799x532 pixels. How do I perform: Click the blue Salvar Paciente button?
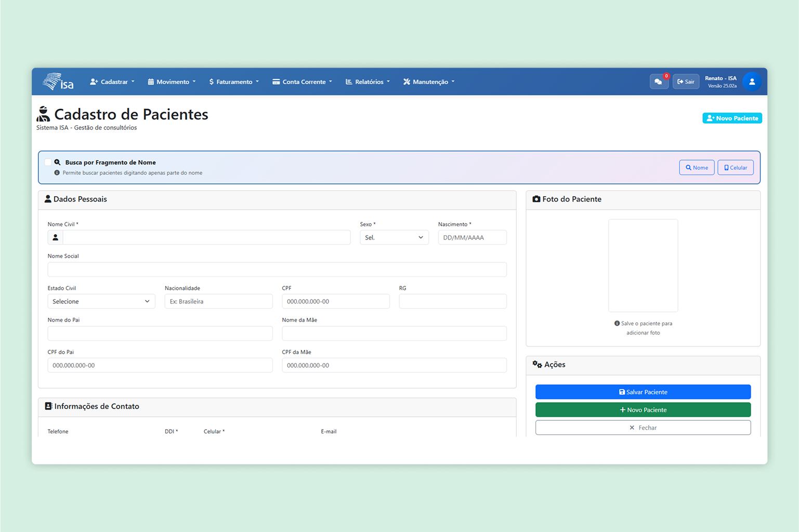[x=643, y=392]
